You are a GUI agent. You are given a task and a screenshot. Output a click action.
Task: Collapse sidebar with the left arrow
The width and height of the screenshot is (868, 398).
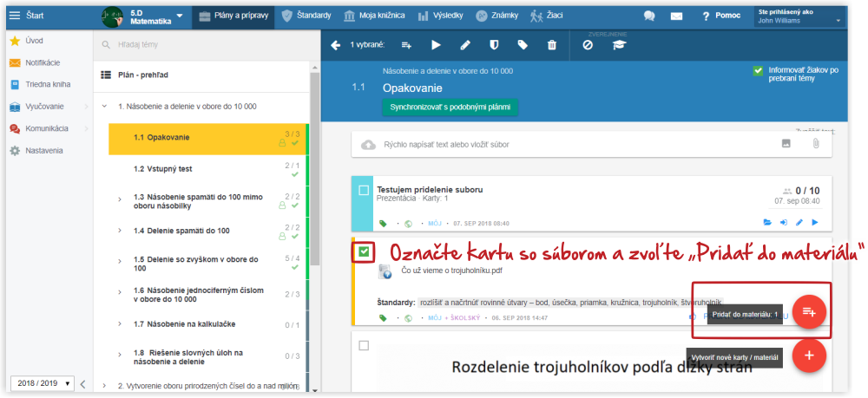click(x=82, y=383)
